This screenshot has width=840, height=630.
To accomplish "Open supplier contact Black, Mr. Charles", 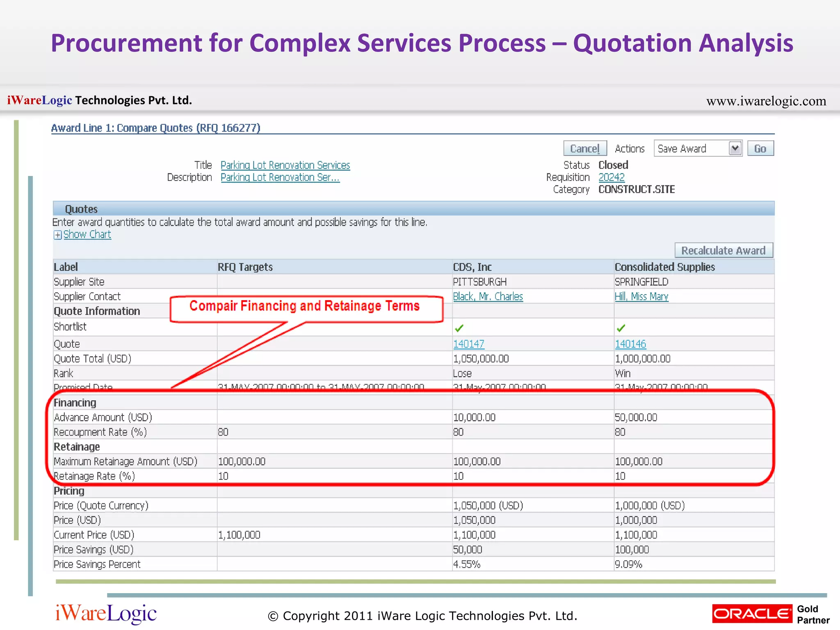I will (x=488, y=296).
